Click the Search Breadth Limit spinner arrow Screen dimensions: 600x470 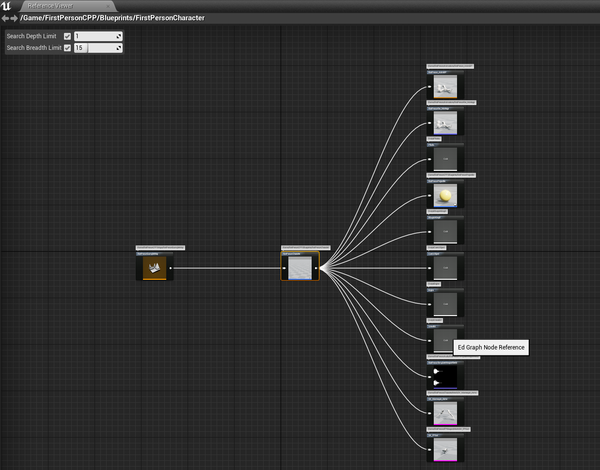[x=118, y=47]
